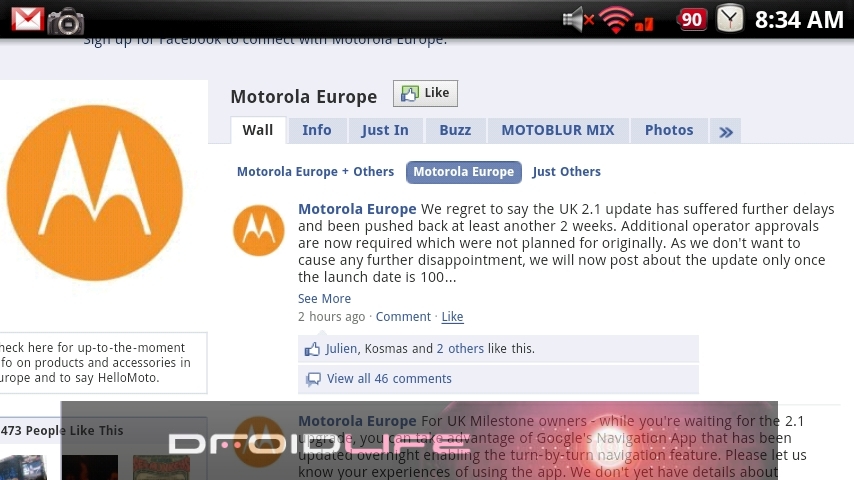
Task: Tap the camera notification icon
Action: point(65,22)
